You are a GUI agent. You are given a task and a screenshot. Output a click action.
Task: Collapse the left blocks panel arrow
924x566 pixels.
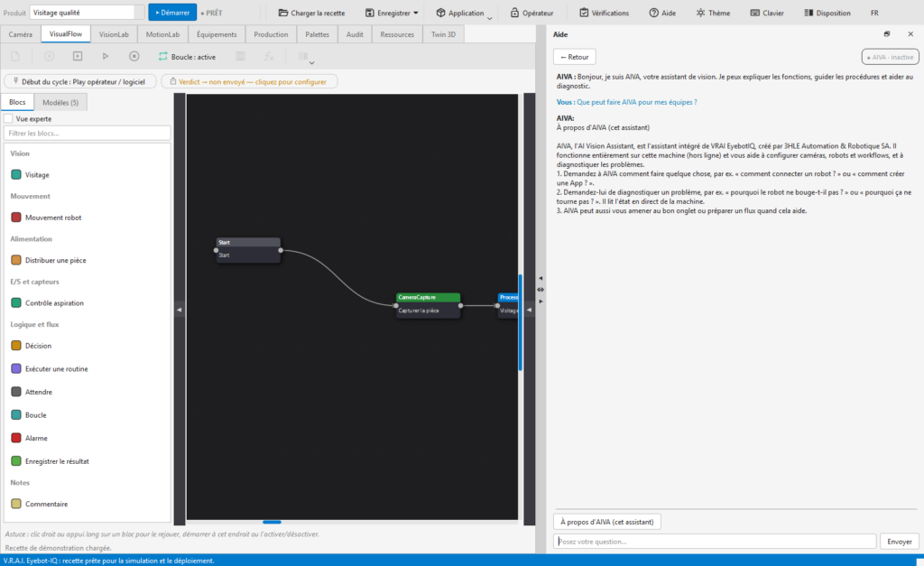point(180,310)
